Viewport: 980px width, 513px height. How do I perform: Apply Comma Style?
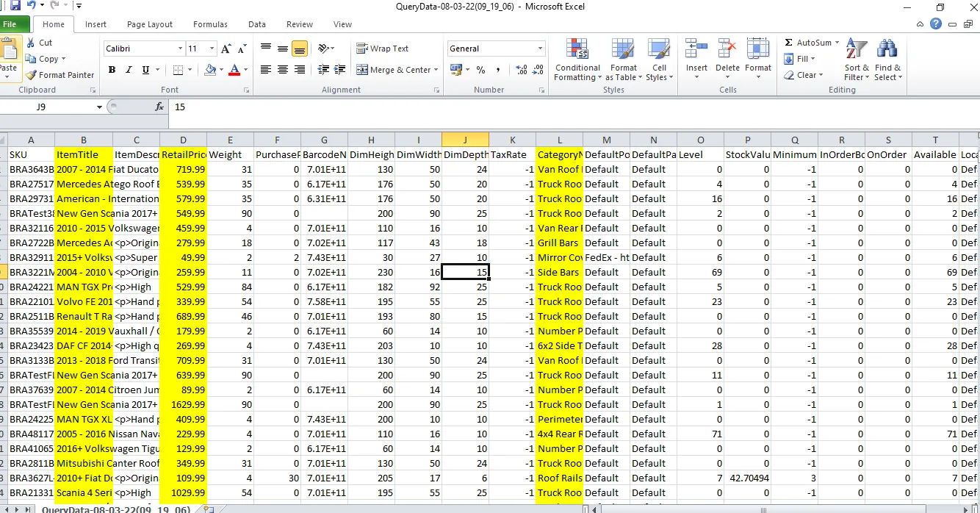coord(498,70)
